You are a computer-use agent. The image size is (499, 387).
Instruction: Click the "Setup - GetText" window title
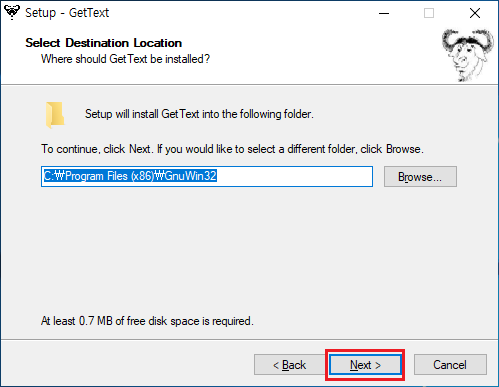[67, 13]
